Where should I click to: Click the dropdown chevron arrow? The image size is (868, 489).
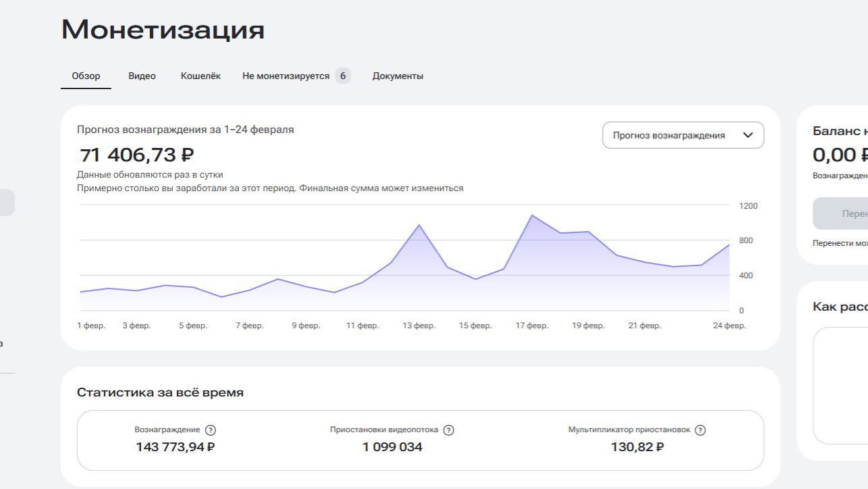point(748,135)
